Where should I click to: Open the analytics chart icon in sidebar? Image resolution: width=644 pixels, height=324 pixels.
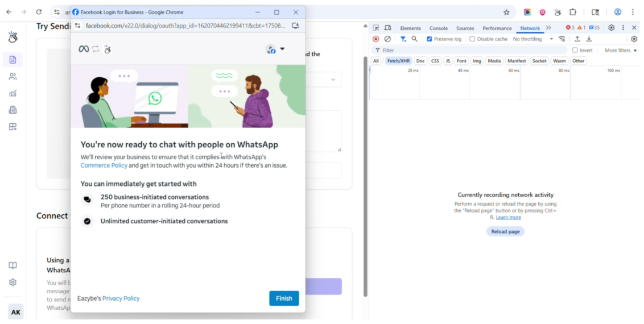click(13, 94)
